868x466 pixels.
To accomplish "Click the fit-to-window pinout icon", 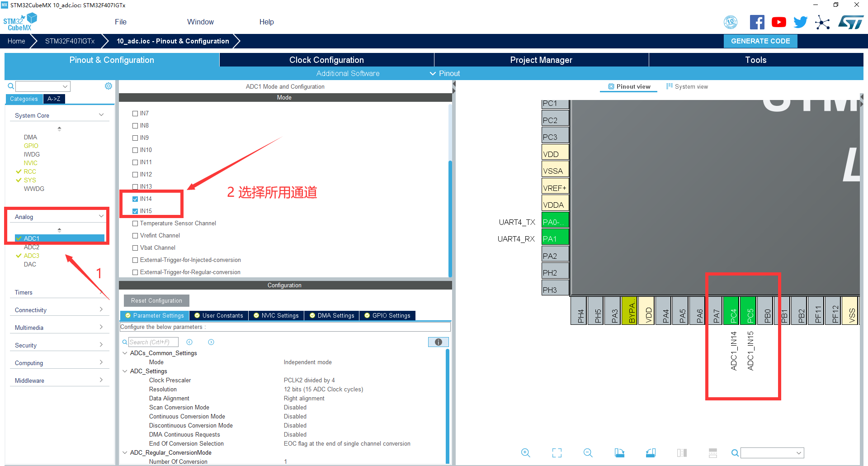I will pos(557,453).
